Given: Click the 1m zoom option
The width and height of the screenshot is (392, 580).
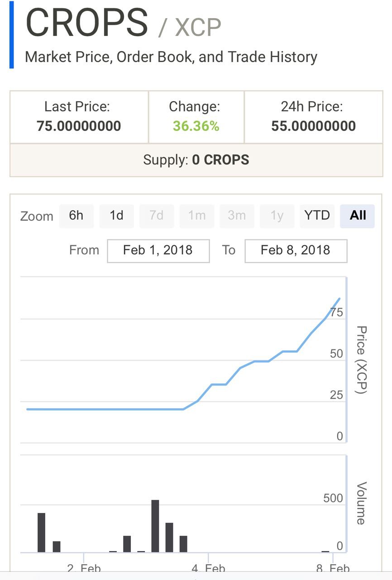Looking at the screenshot, I should [x=197, y=216].
